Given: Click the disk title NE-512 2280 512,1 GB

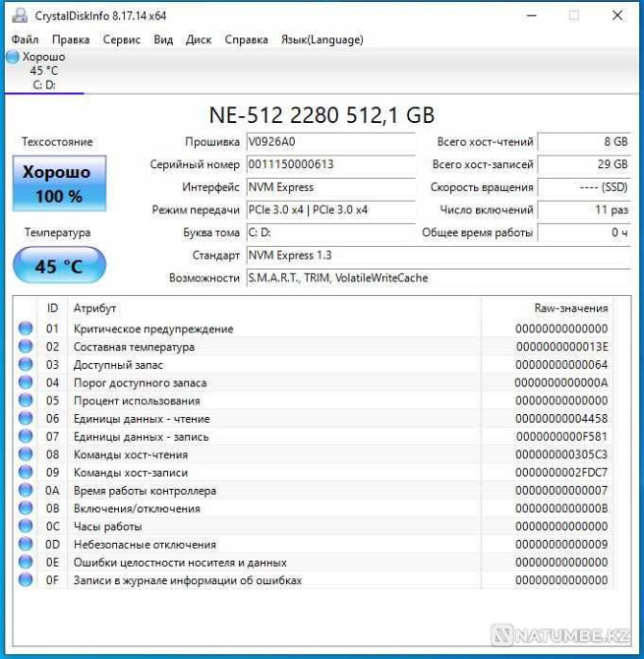Looking at the screenshot, I should point(322,115).
